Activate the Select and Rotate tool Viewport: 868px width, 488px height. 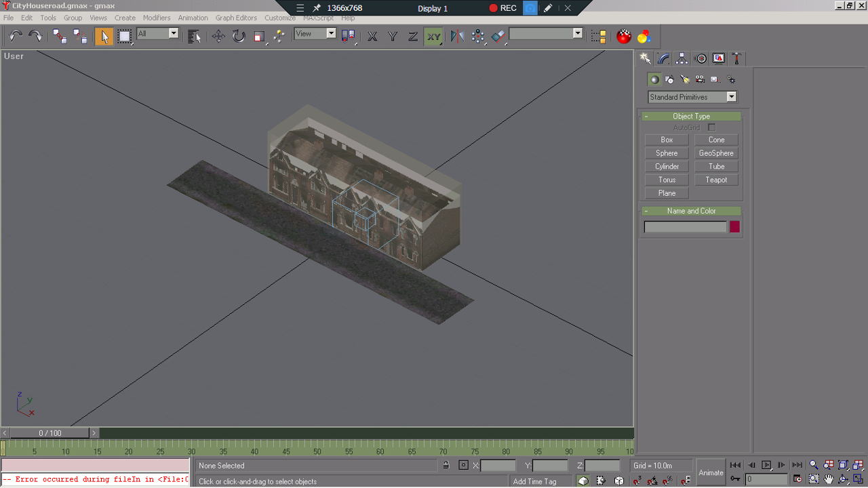pos(239,37)
